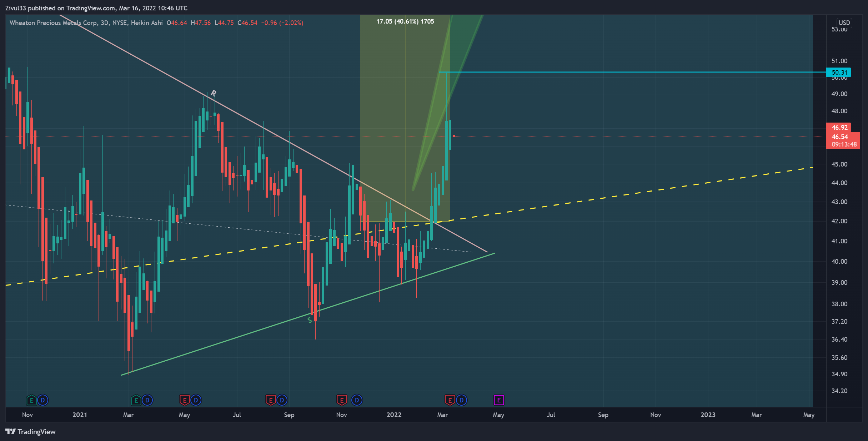Click the green S support text label

point(310,321)
